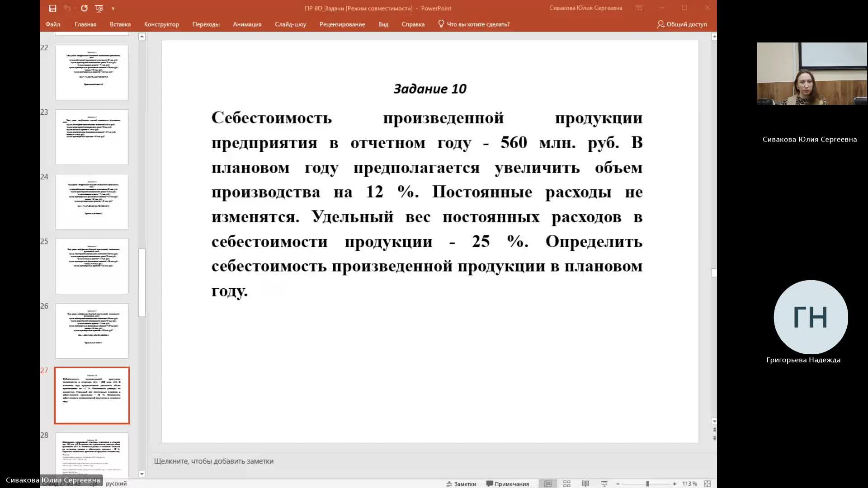Image resolution: width=868 pixels, height=488 pixels.
Task: Toggle the Примечания comments button
Action: click(x=508, y=483)
